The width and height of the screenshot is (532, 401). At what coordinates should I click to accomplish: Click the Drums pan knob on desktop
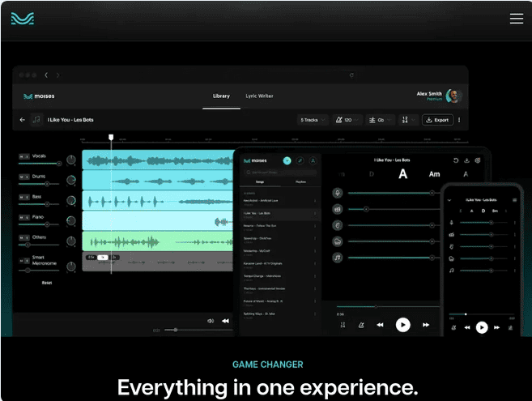71,180
